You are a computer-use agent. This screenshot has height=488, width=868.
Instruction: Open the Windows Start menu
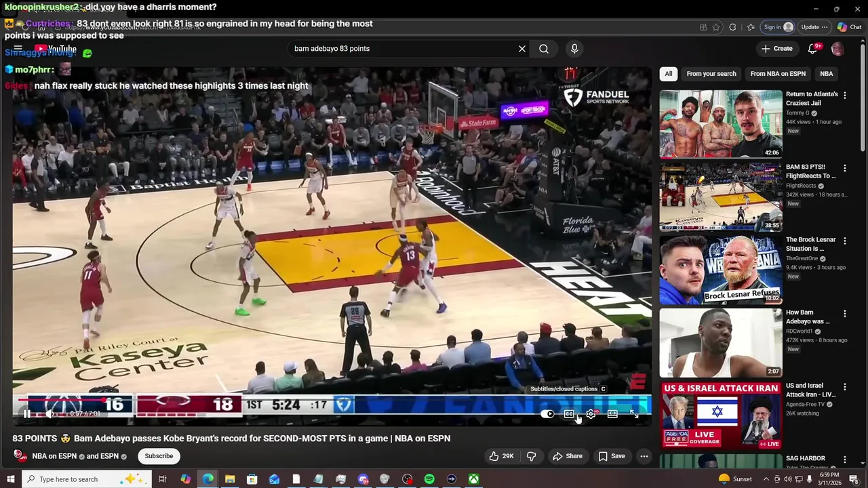[x=10, y=479]
